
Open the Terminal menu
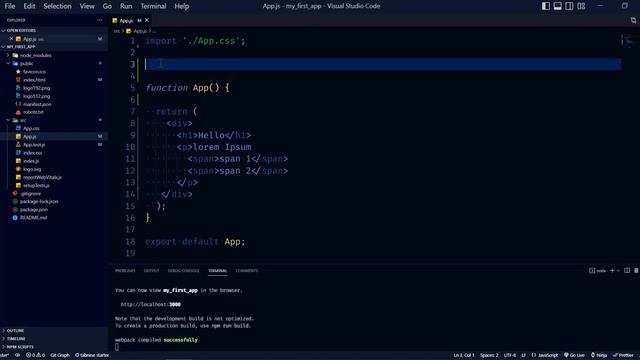coord(153,6)
